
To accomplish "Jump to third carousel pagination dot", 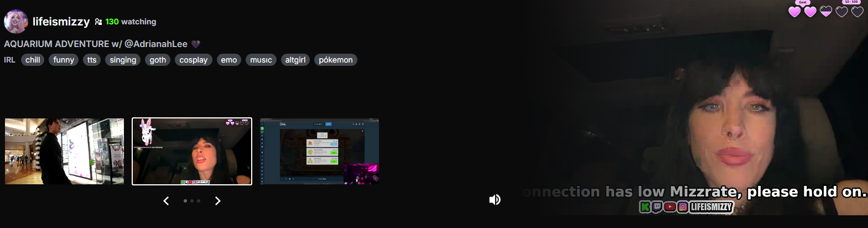I will click(199, 201).
